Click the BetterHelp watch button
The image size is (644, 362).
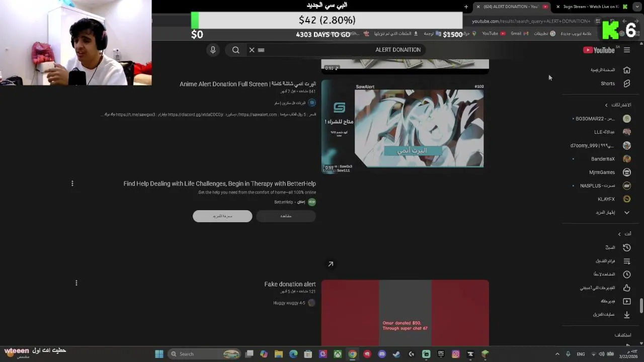coord(286,216)
